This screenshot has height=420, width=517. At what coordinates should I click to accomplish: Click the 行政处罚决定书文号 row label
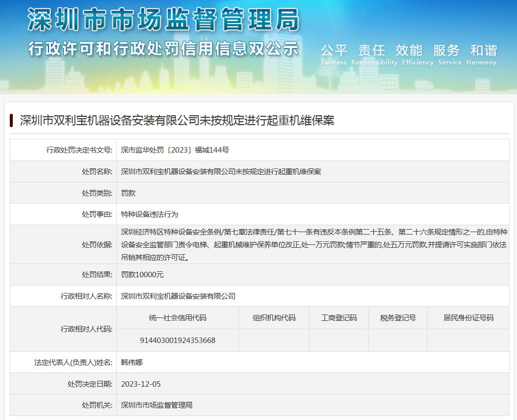pos(79,150)
